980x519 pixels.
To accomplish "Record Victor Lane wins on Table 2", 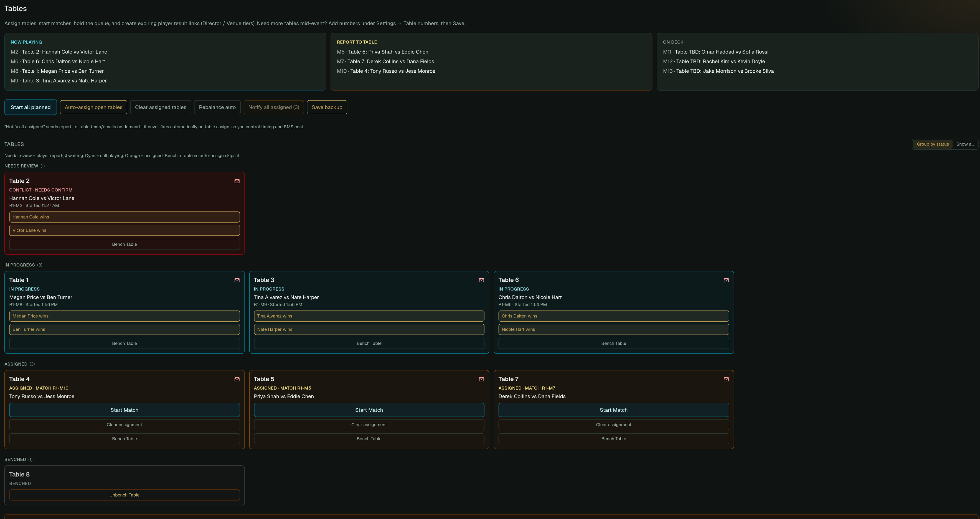I will click(x=125, y=230).
